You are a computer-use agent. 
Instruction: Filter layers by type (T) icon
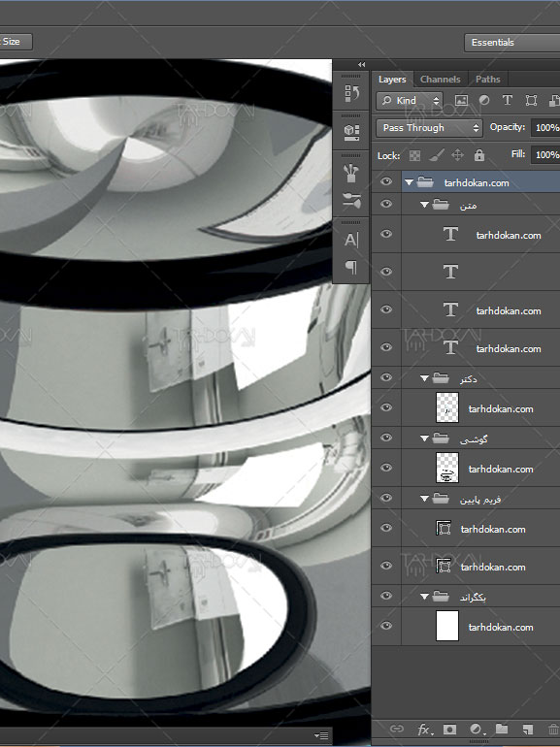coord(508,100)
